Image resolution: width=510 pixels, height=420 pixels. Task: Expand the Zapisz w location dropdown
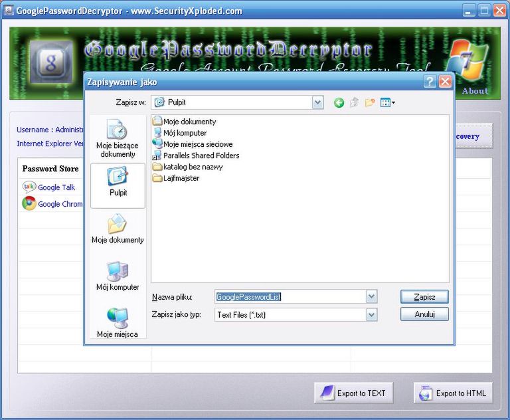[318, 102]
